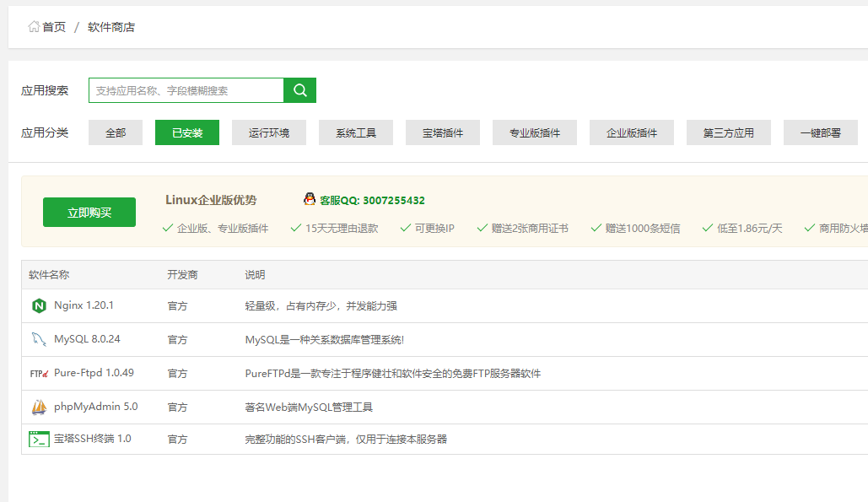868x502 pixels.
Task: Click the MySQL dolphin icon
Action: (x=39, y=339)
